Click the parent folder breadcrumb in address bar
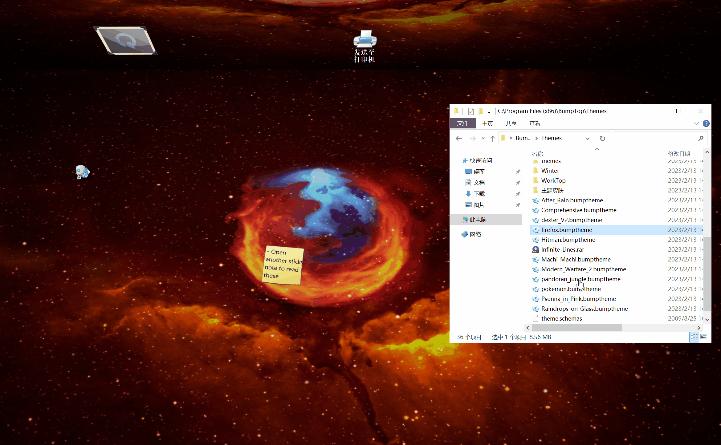The height and width of the screenshot is (445, 721). (523, 138)
